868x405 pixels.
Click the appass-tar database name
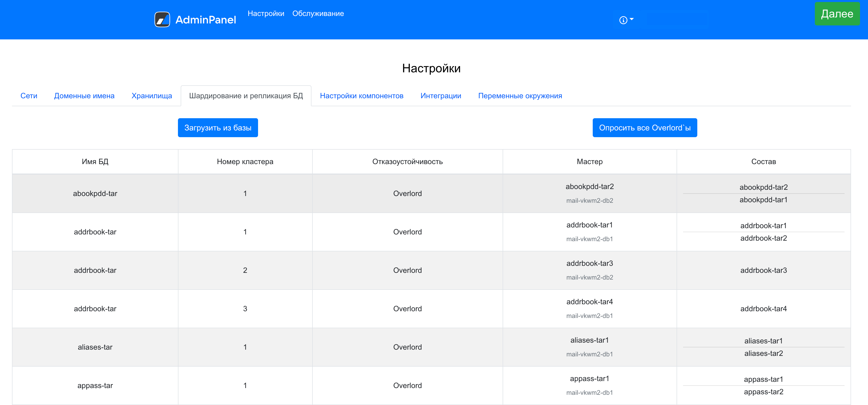pyautogui.click(x=95, y=386)
